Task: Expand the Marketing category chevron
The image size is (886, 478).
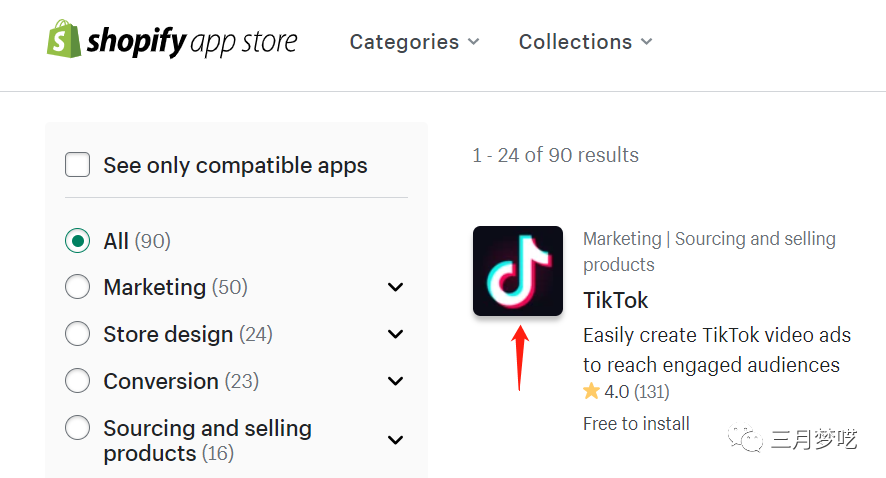Action: tap(396, 288)
